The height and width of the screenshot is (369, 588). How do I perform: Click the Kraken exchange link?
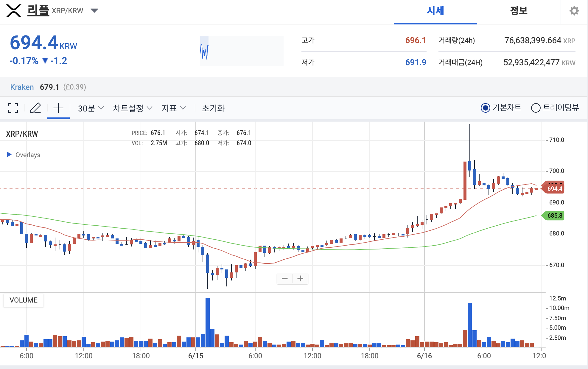click(x=22, y=87)
